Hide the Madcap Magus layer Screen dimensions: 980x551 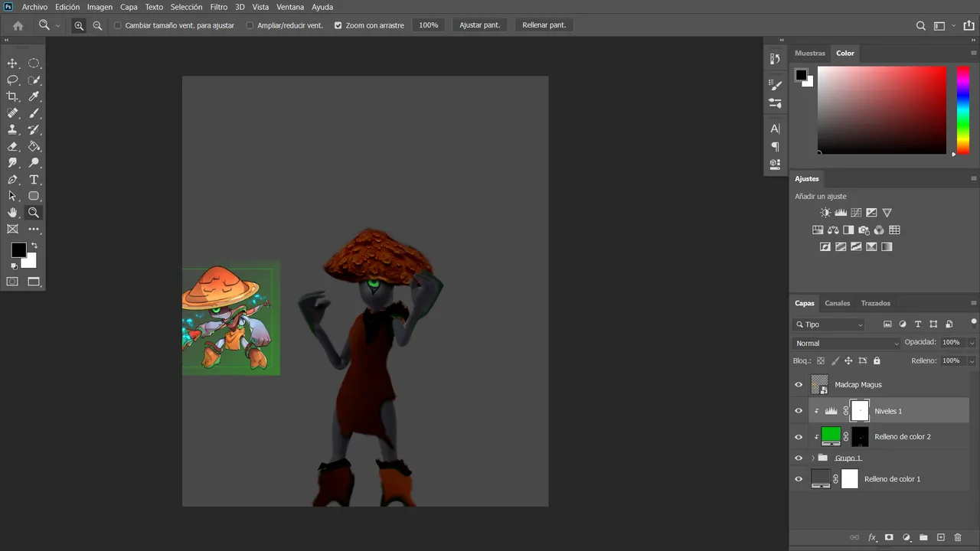[x=799, y=385]
